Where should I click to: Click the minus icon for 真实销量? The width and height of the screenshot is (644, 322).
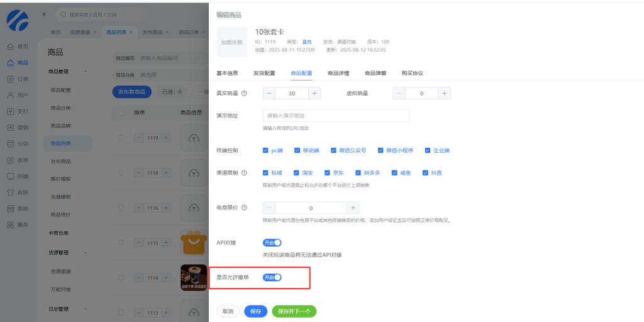(x=269, y=93)
